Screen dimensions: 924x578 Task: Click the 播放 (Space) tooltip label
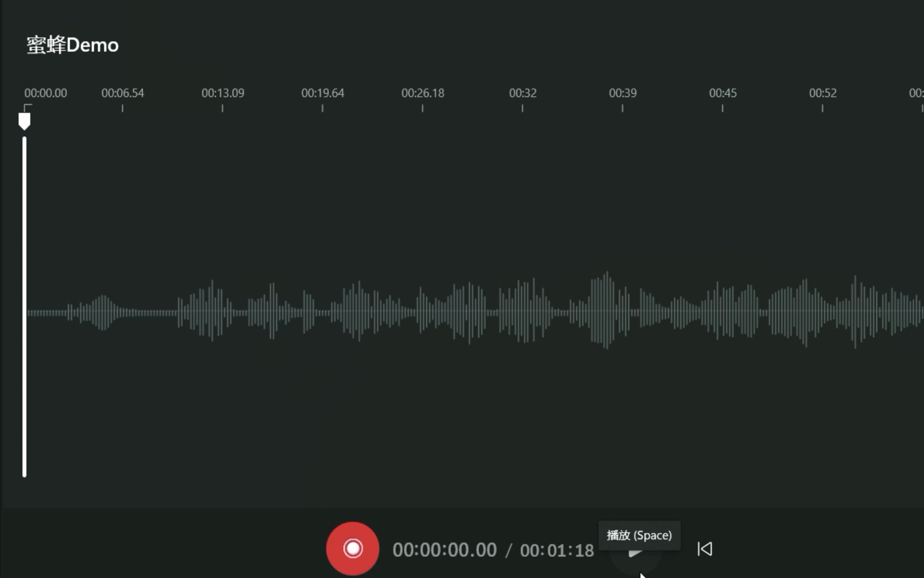(x=639, y=536)
